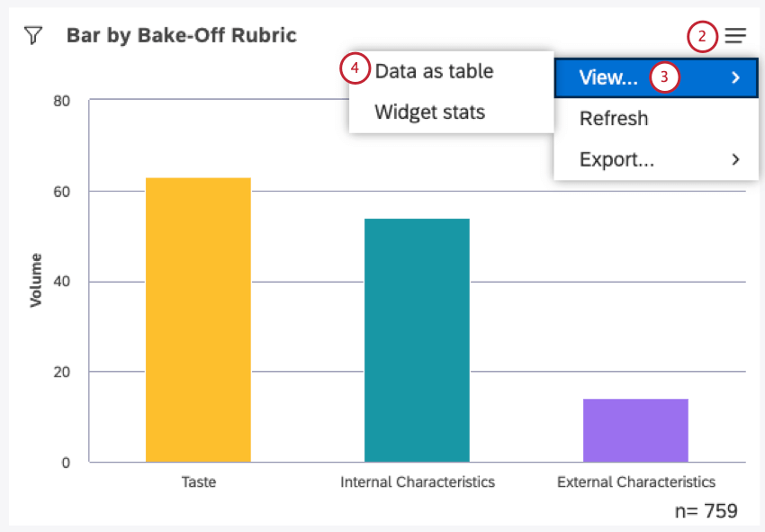765x532 pixels.
Task: Choose Widget stats from submenu
Action: [429, 113]
